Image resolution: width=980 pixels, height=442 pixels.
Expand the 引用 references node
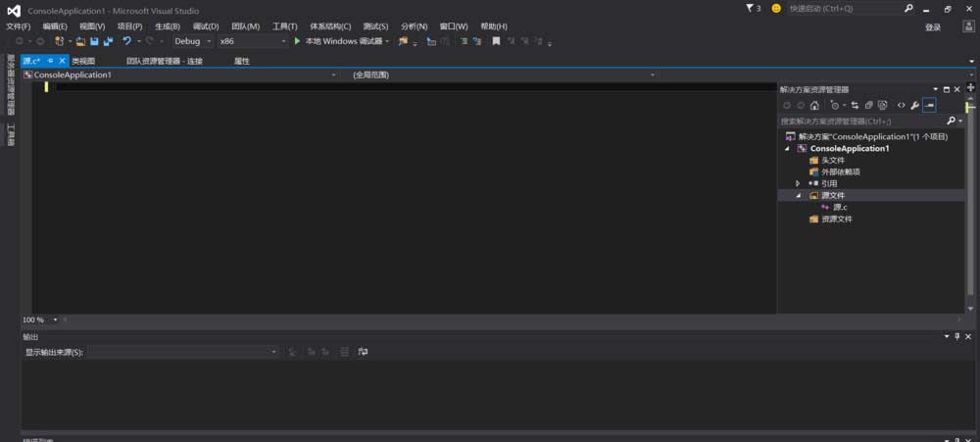tap(799, 183)
